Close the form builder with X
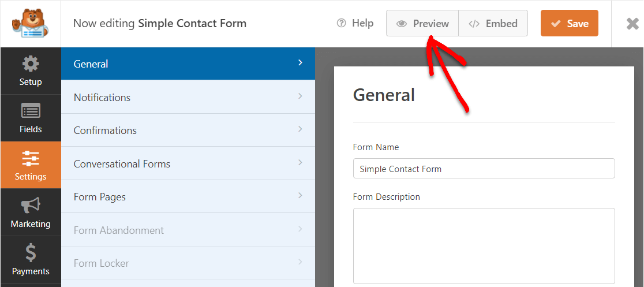 [x=632, y=24]
